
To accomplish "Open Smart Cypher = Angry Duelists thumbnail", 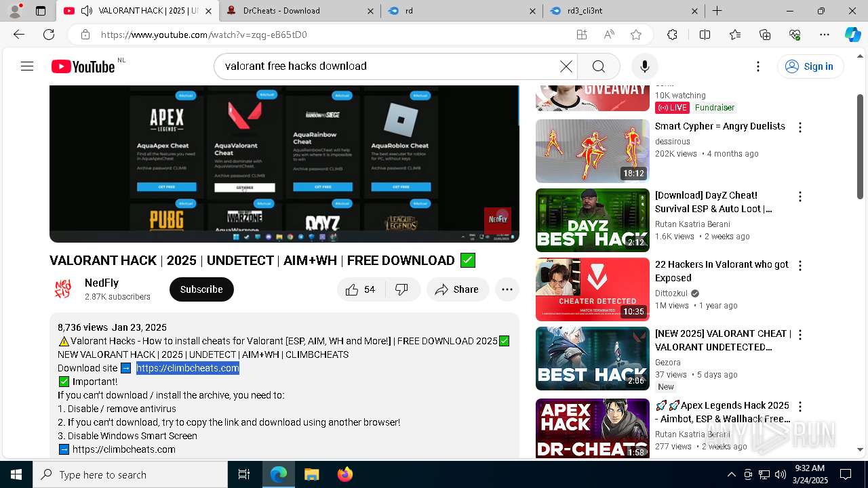I will click(x=592, y=151).
